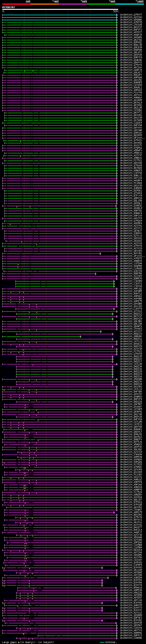Click the cyan ~100% identity legend segment

[x=130, y=4]
